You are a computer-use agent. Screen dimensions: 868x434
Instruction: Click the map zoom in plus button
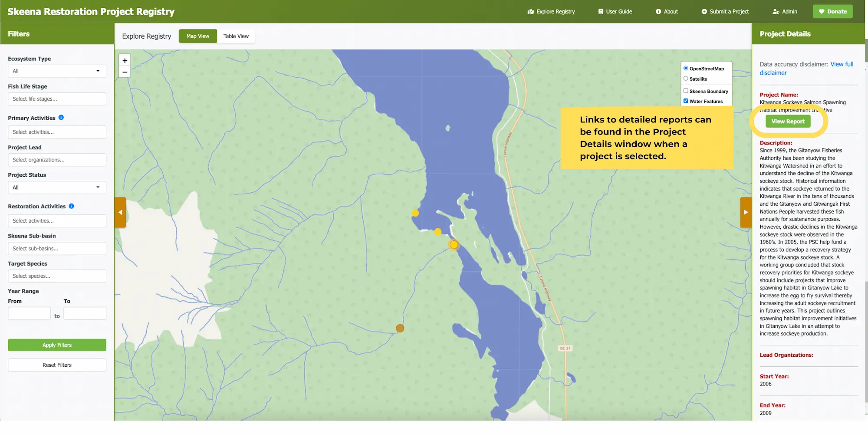(x=125, y=61)
